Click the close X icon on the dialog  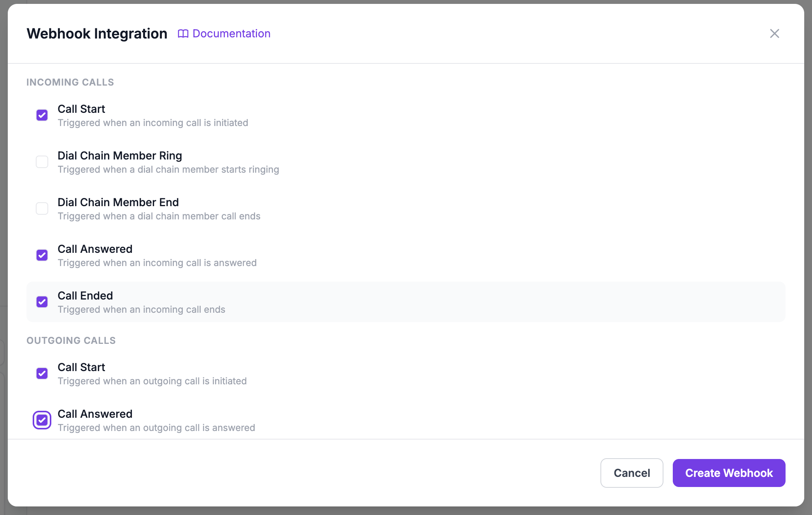(x=775, y=33)
